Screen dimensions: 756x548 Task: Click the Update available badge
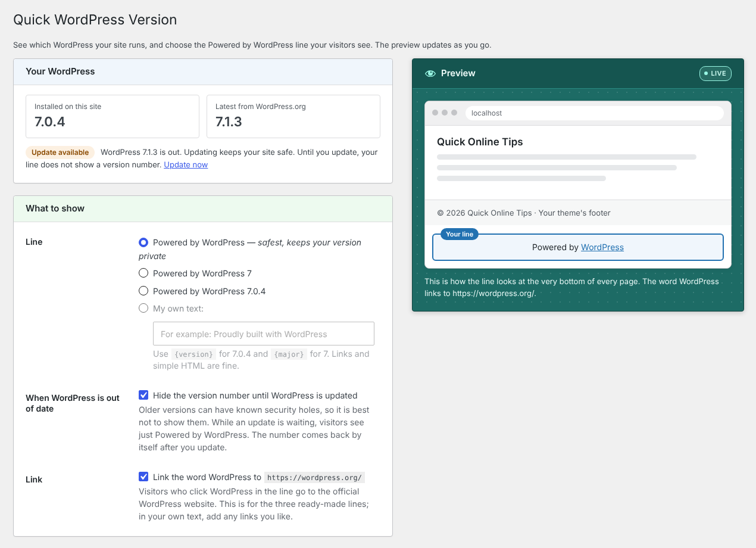60,152
